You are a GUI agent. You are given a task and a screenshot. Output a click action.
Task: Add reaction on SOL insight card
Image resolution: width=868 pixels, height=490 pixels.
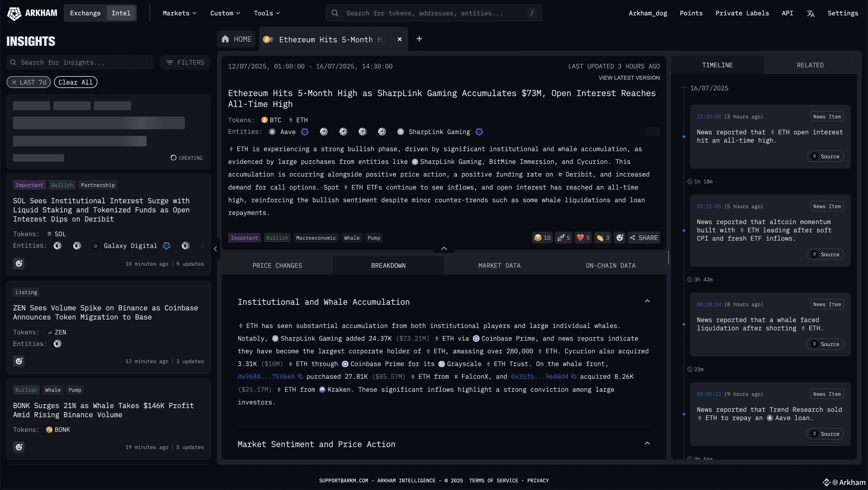click(19, 264)
